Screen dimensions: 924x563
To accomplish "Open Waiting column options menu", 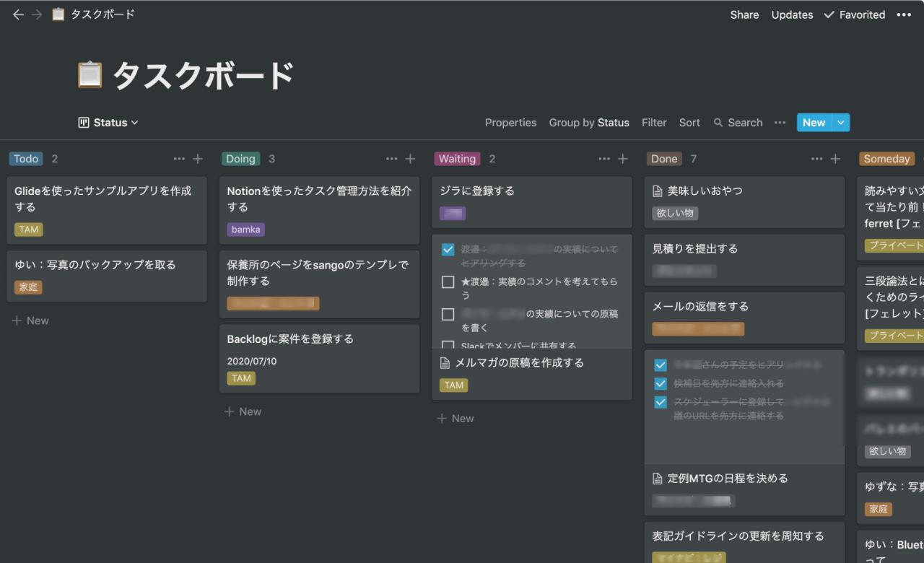I will (604, 159).
